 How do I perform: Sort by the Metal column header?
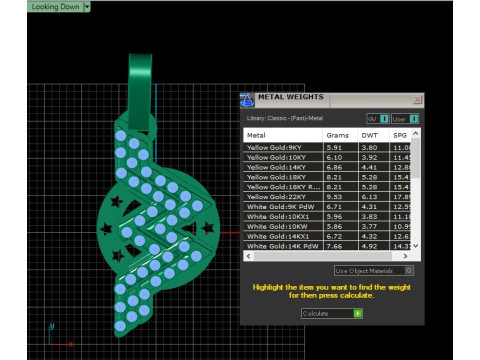[x=283, y=135]
